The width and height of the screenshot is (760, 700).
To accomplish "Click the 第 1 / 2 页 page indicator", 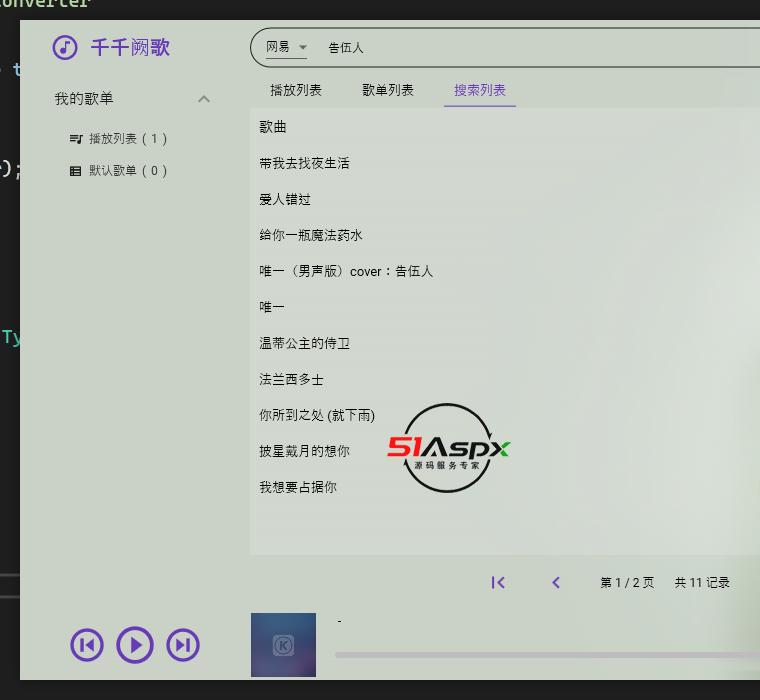I will (x=627, y=583).
